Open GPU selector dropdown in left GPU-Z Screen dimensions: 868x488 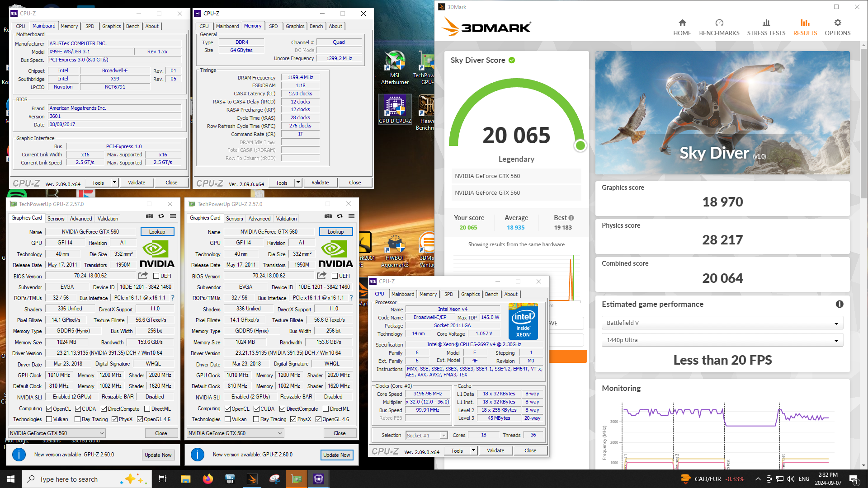pyautogui.click(x=57, y=433)
